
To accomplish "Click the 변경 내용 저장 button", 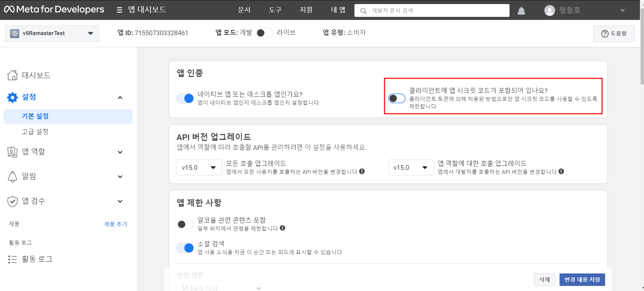I will tap(582, 280).
